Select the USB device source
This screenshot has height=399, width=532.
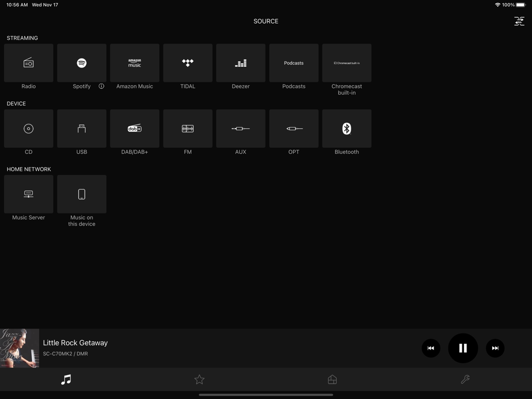point(82,129)
